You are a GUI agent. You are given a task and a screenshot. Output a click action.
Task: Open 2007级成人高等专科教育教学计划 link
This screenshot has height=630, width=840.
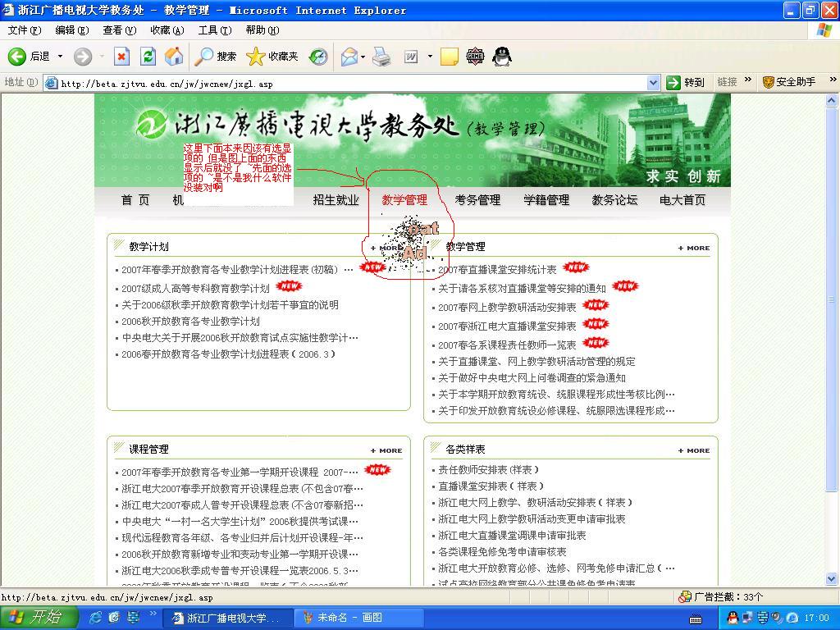[195, 289]
